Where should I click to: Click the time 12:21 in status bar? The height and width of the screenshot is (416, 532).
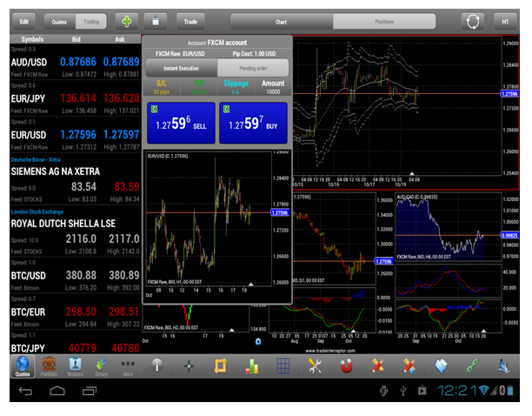(x=457, y=391)
